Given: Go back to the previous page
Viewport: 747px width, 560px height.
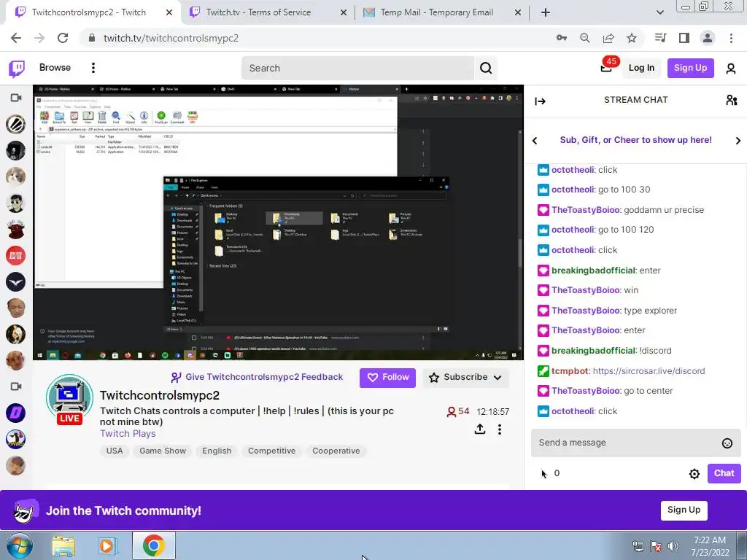Looking at the screenshot, I should pos(16,38).
